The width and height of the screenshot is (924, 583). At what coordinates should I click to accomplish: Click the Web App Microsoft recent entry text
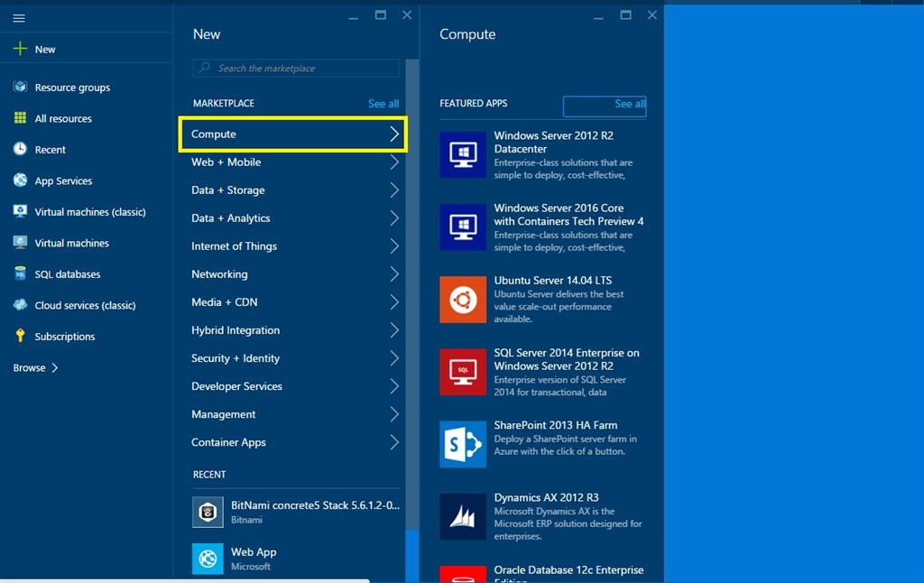254,559
